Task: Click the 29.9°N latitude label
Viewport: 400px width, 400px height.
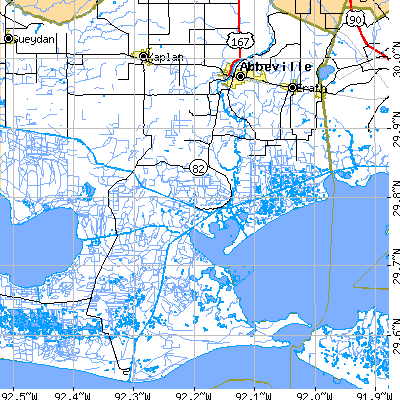Action: point(396,129)
